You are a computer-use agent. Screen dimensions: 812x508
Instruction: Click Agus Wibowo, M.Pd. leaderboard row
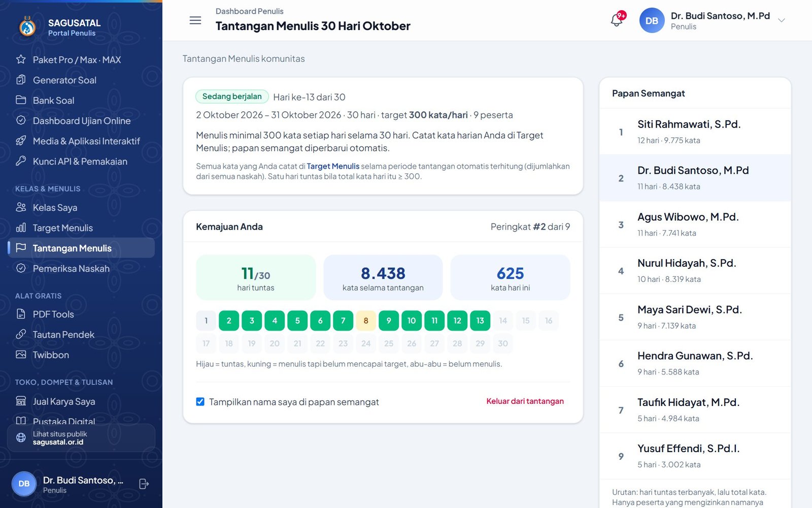695,225
